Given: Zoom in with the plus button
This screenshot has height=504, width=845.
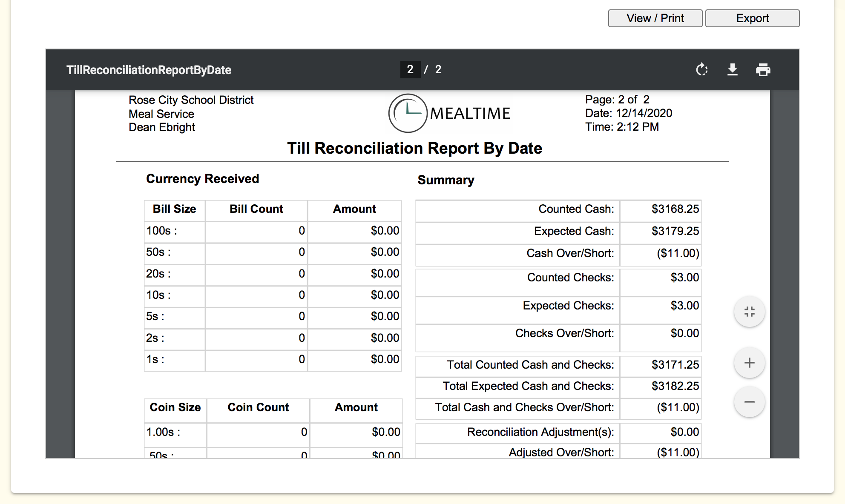Looking at the screenshot, I should (749, 363).
